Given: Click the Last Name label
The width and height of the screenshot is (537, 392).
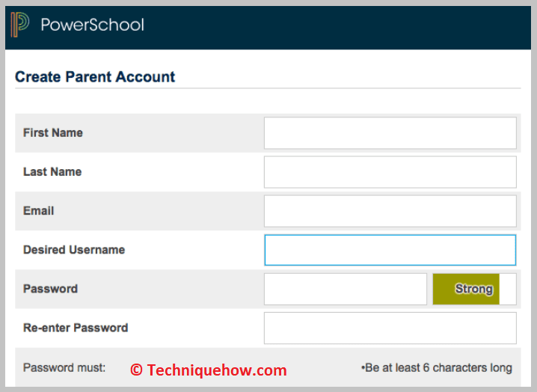Looking at the screenshot, I should (x=52, y=172).
